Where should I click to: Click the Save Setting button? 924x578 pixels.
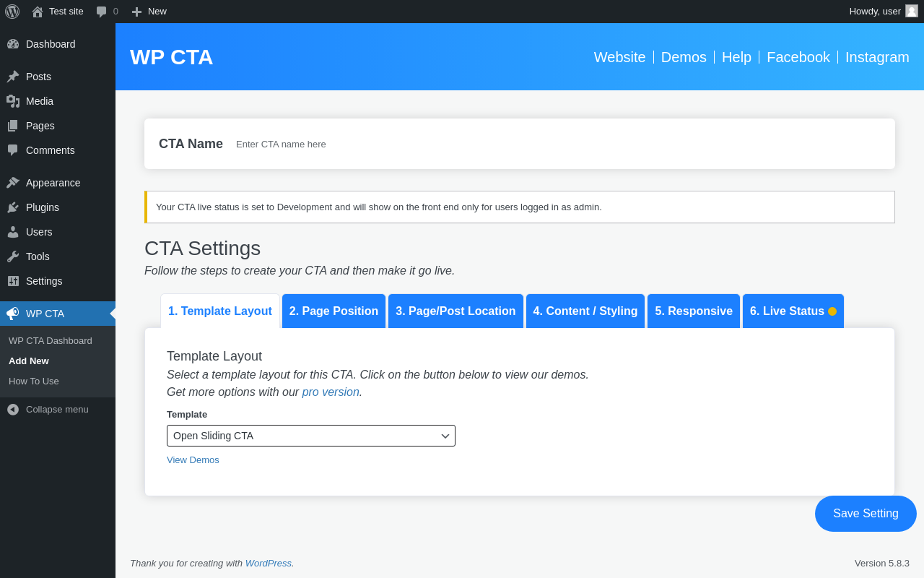pos(866,514)
